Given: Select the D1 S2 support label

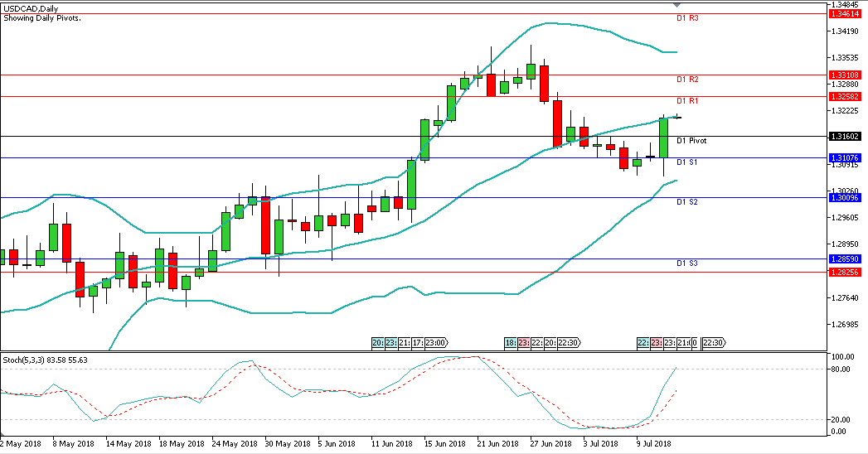Looking at the screenshot, I should 687,202.
